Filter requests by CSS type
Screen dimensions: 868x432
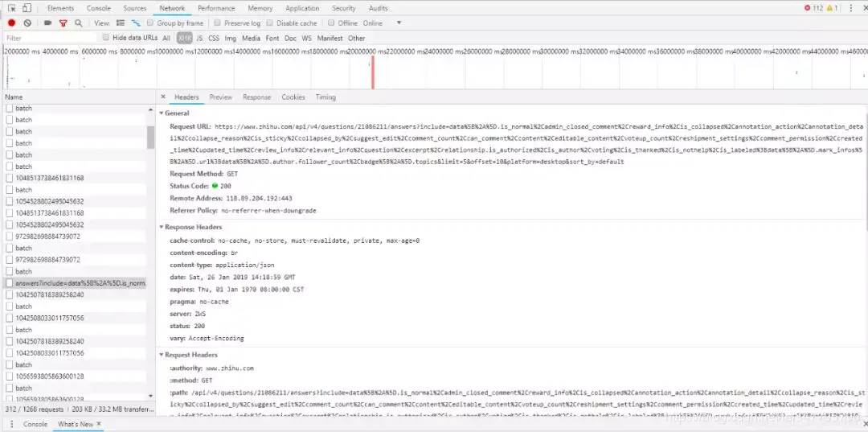tap(214, 39)
